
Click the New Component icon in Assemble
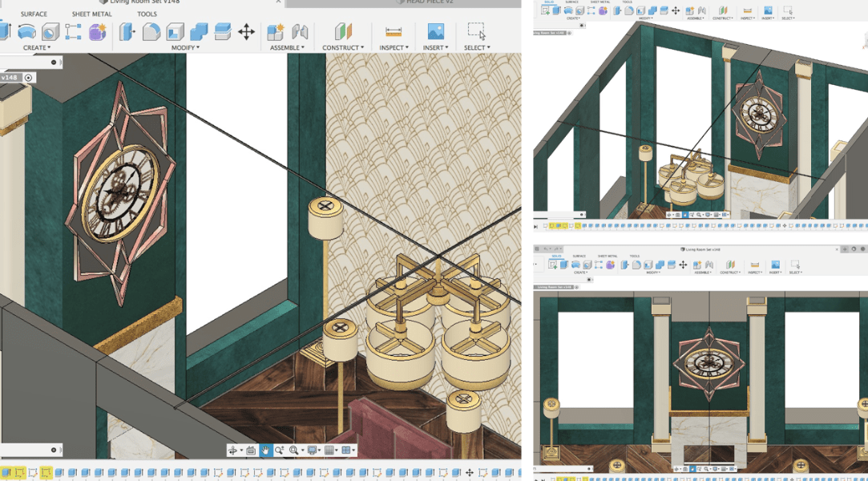[276, 31]
